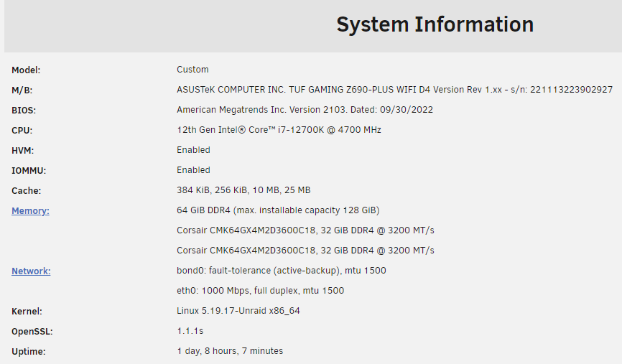Click the Kernel value Linux 5.19.17-Unraid
Screen dimensions: 622x364
(238, 311)
